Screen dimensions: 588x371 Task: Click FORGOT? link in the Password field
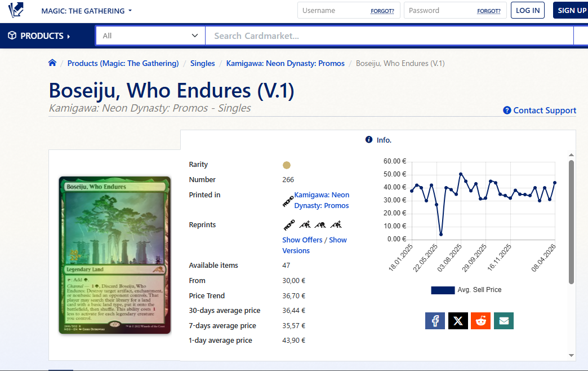489,11
